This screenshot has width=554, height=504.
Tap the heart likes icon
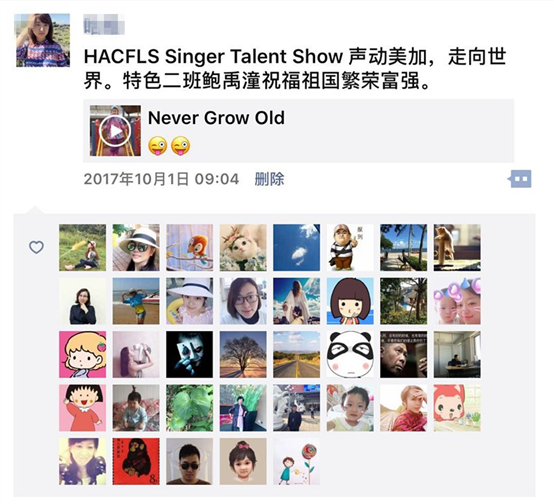36,247
